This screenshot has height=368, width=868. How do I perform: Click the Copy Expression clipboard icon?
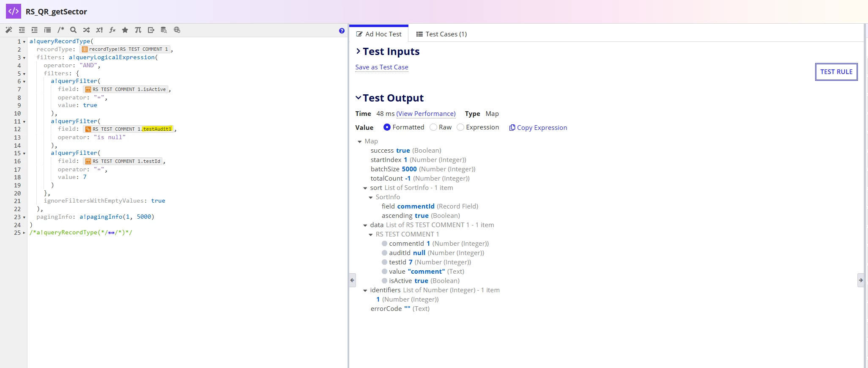point(512,127)
